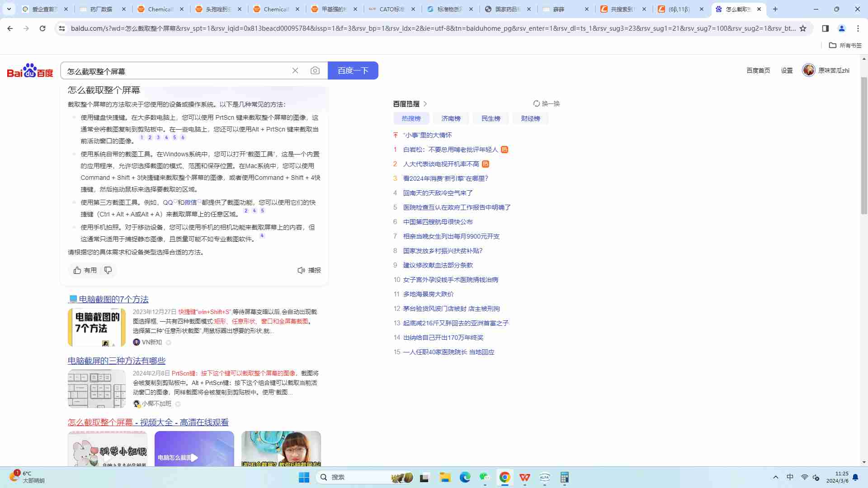
Task: Click the thumbs-up 有用 button
Action: [85, 270]
